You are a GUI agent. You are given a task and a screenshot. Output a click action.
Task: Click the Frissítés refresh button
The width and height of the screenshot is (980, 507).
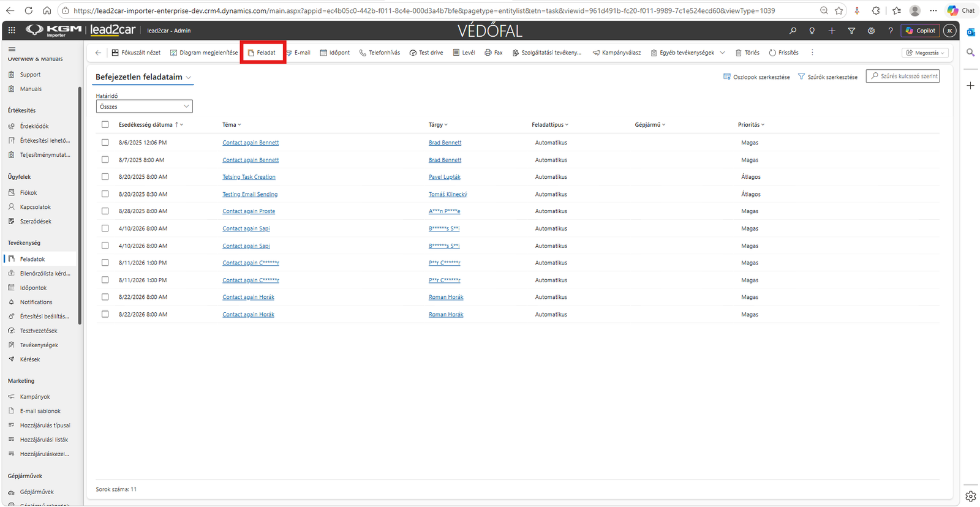pyautogui.click(x=783, y=53)
